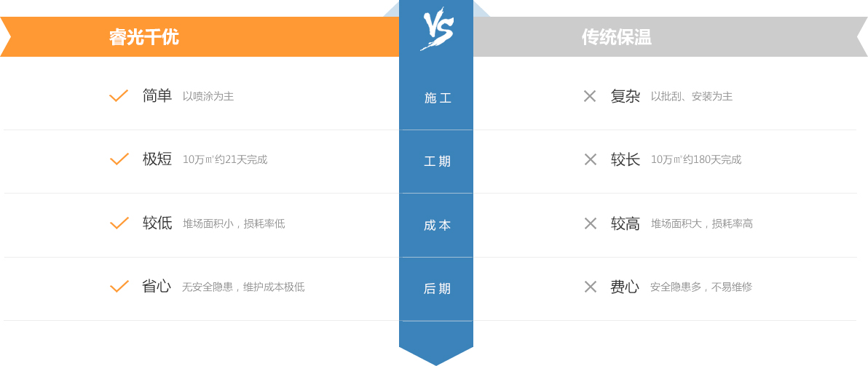Click the VS logo icon
The height and width of the screenshot is (366, 868).
(436, 29)
